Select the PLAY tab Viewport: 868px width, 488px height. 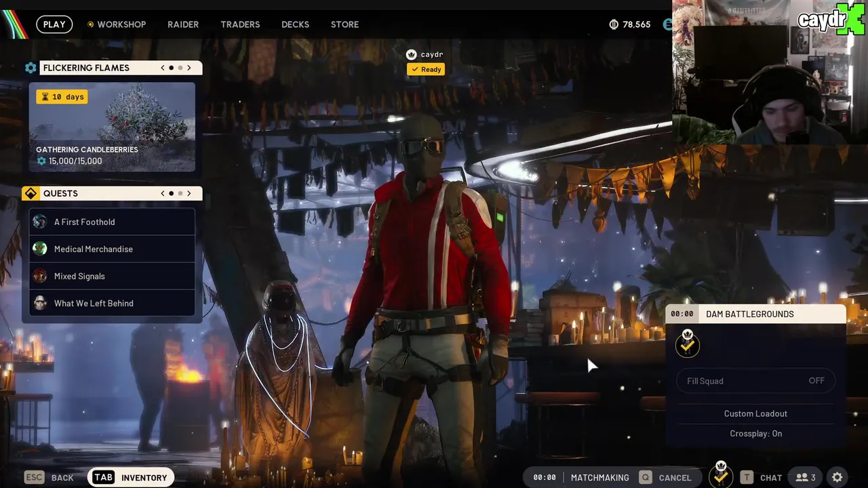click(x=54, y=24)
